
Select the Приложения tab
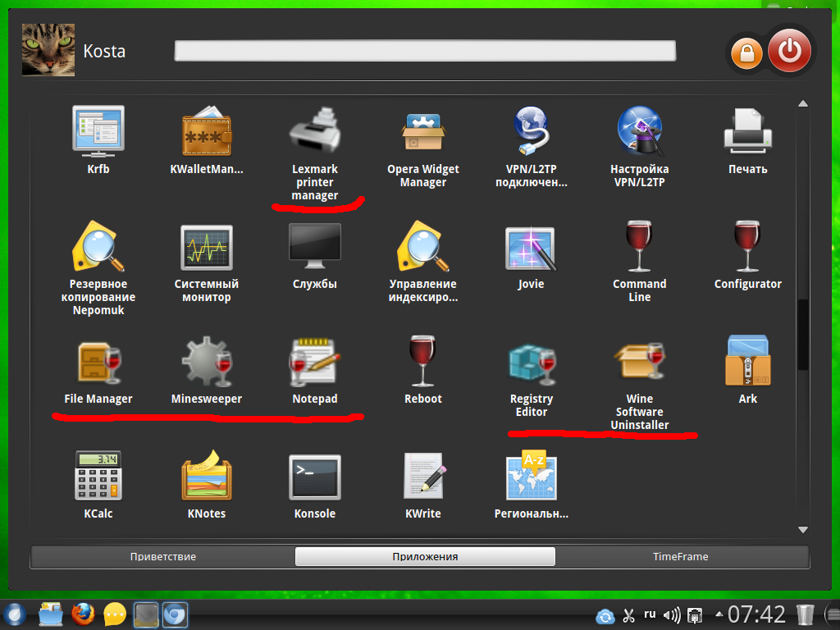[425, 557]
